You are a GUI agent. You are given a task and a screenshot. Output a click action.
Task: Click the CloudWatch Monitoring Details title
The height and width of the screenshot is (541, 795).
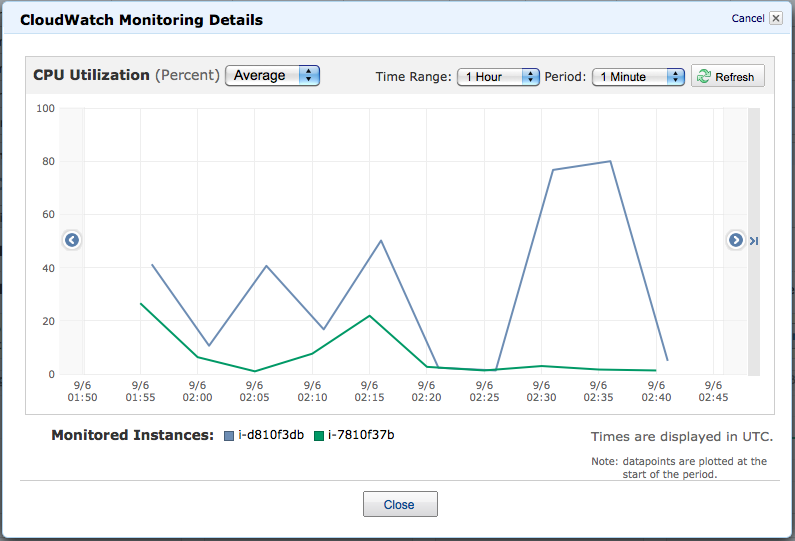[141, 20]
